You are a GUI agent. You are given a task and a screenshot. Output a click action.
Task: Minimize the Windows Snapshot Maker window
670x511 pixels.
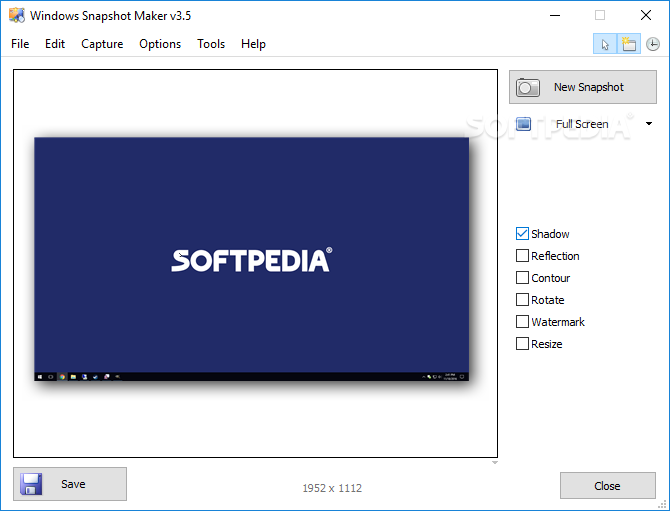(555, 15)
